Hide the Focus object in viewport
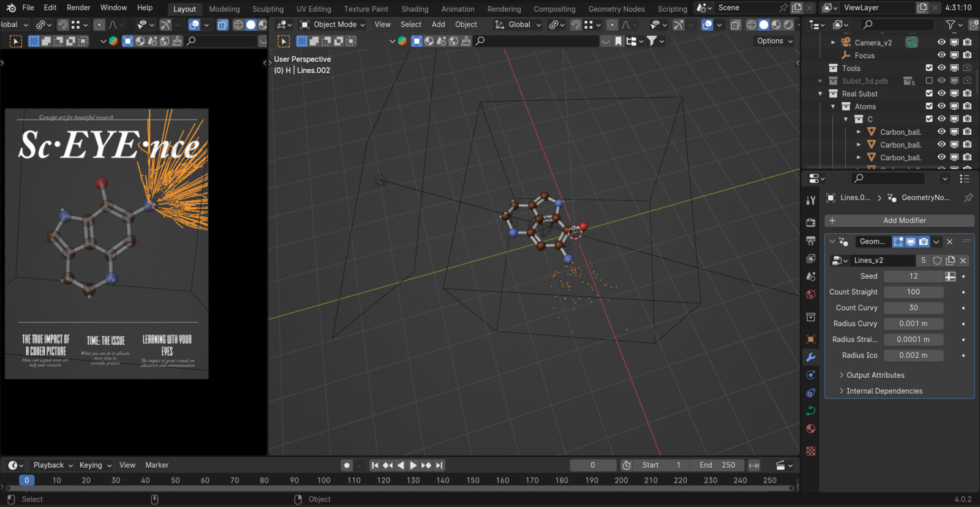 pyautogui.click(x=941, y=55)
